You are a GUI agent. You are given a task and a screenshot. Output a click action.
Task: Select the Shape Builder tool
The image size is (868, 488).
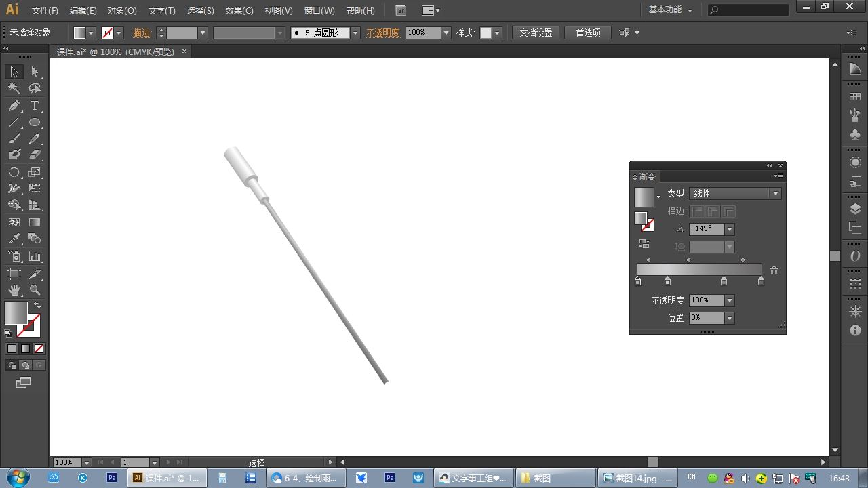click(x=14, y=205)
